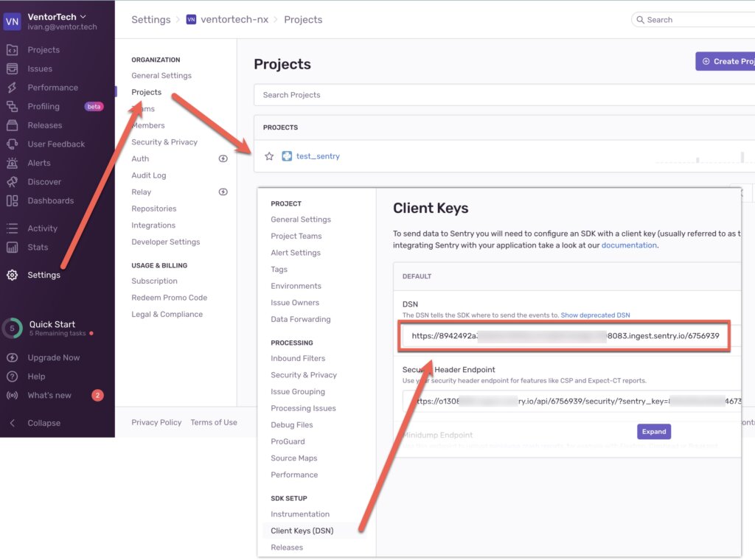
Task: Click the Alerts siren icon
Action: 12,163
